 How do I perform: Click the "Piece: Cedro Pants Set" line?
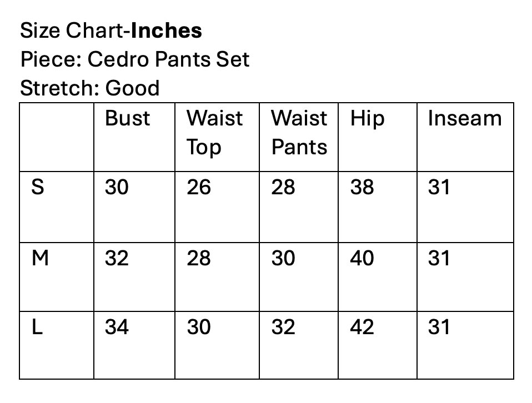click(135, 59)
